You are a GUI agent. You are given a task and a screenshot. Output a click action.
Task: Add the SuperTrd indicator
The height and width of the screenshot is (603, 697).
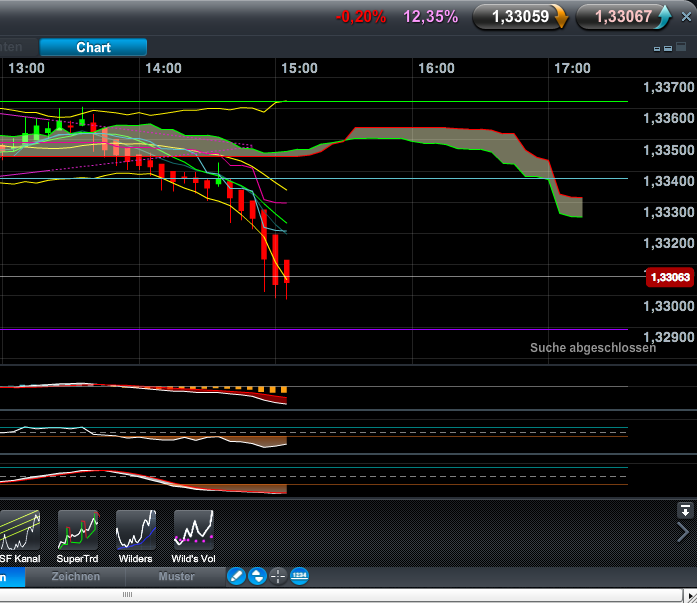click(x=77, y=537)
